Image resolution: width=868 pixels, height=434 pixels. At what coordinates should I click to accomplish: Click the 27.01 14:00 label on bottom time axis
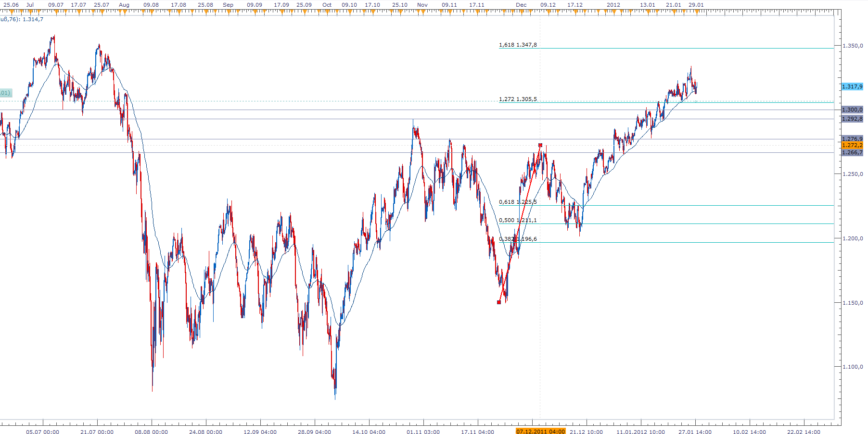tap(695, 432)
